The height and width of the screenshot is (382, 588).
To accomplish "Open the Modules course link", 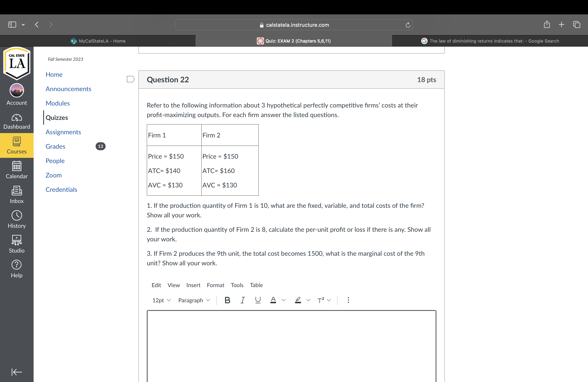I will click(58, 103).
